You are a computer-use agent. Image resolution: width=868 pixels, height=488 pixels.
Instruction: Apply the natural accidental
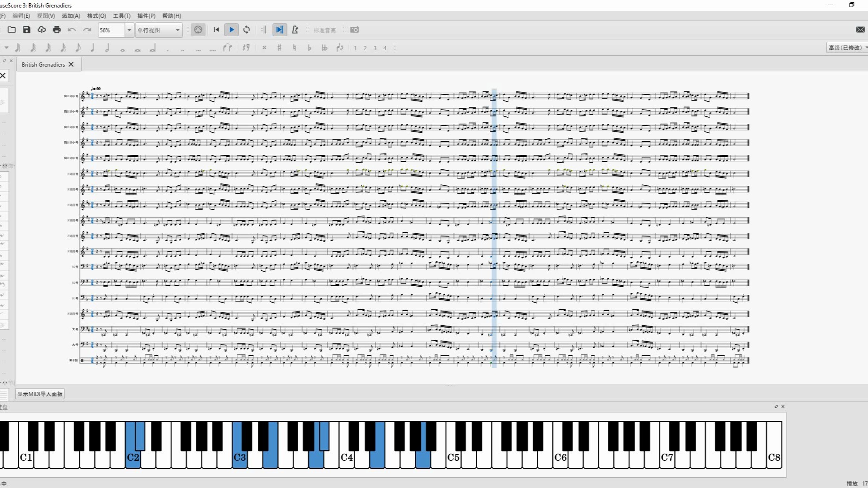(294, 47)
